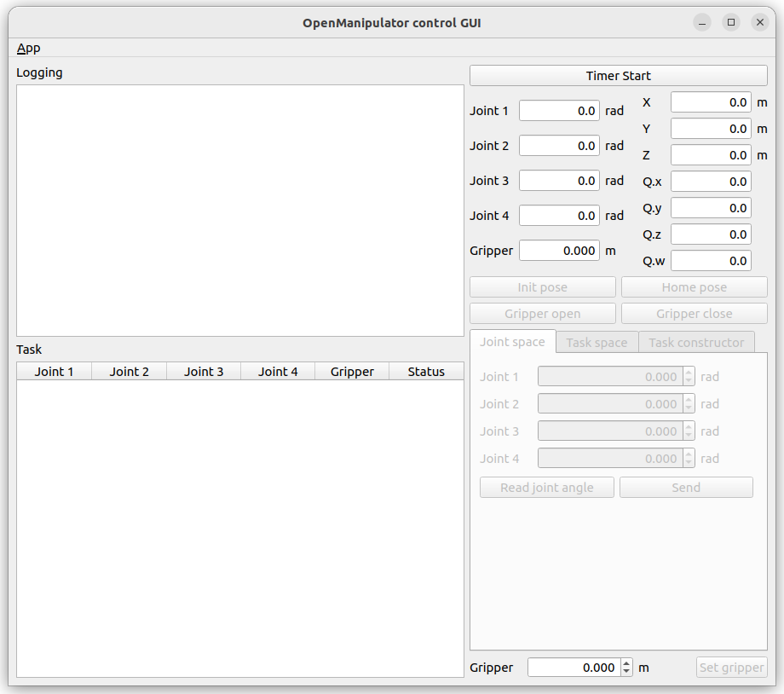Select the Joint space tab
Image resolution: width=784 pixels, height=694 pixels.
tap(512, 341)
